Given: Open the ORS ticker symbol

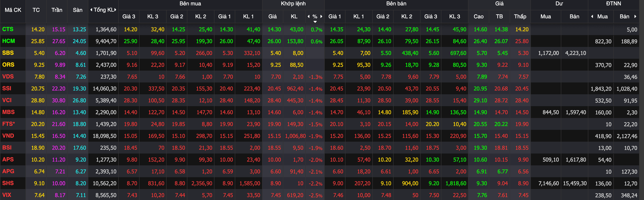Looking at the screenshot, I should (8, 65).
